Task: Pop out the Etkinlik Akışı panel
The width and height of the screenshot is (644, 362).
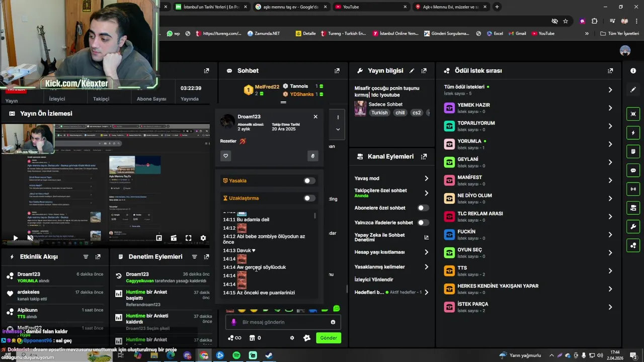Action: pos(98,257)
